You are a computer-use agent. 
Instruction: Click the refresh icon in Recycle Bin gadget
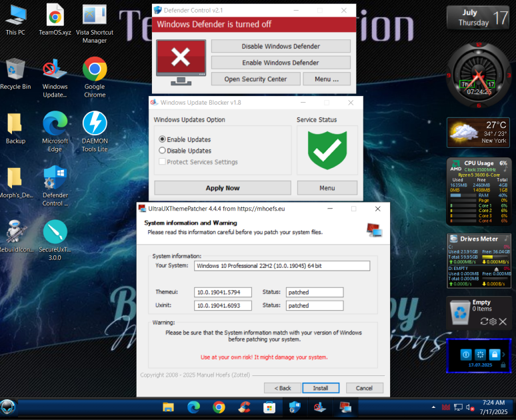pos(484,321)
